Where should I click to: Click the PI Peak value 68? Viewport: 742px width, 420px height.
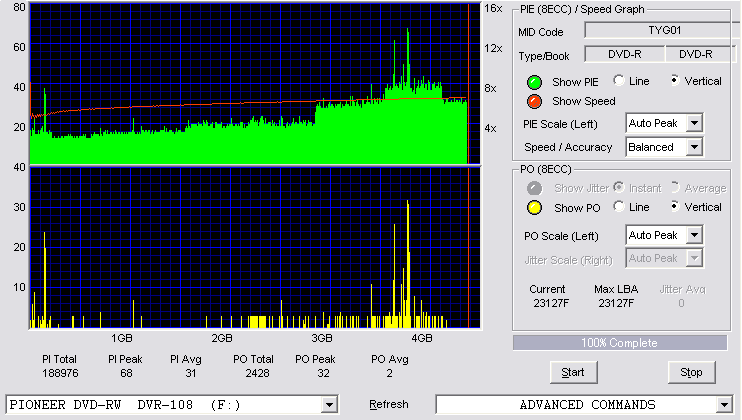pos(126,373)
